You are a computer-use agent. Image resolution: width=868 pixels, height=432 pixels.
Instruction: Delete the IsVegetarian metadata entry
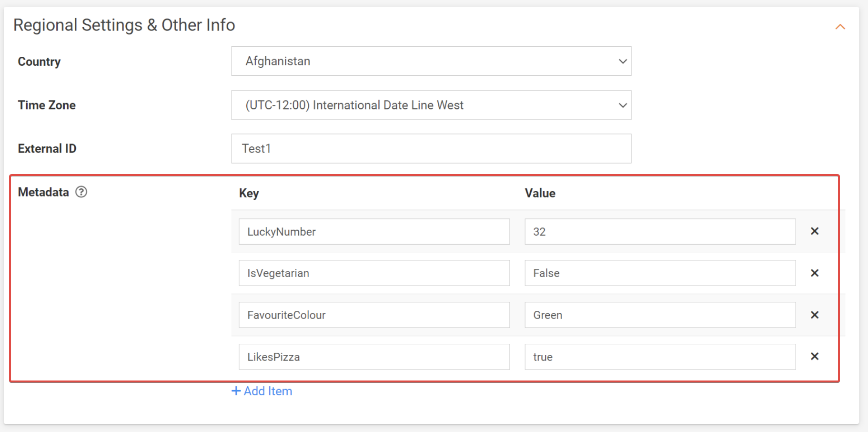(815, 273)
